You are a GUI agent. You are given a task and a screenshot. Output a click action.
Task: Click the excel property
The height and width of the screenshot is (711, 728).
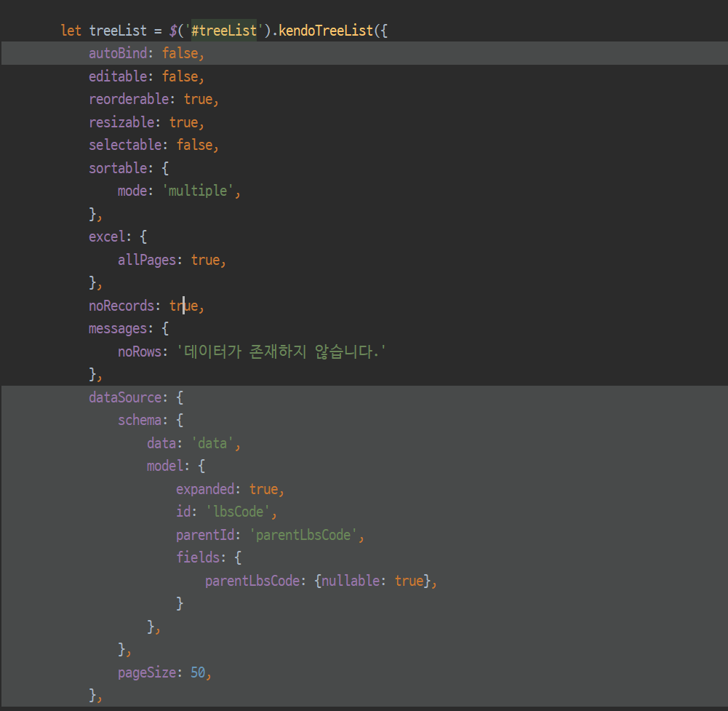tap(107, 237)
